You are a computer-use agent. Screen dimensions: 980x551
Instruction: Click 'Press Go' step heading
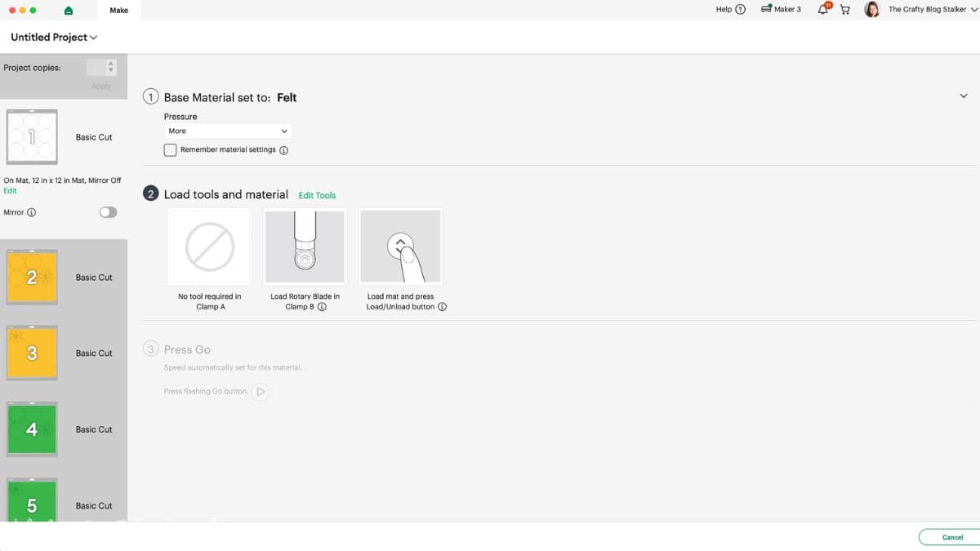pos(187,349)
